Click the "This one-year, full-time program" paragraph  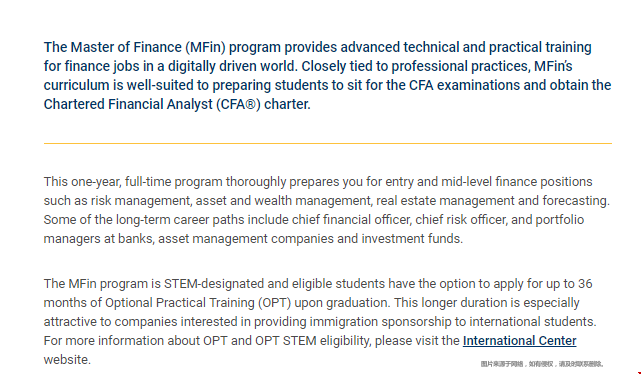pyautogui.click(x=327, y=210)
